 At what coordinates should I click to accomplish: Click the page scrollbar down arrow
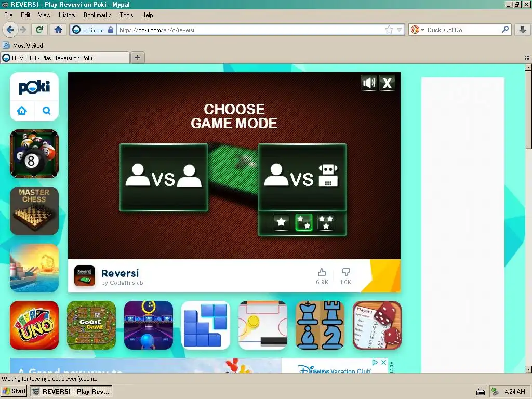(528, 369)
